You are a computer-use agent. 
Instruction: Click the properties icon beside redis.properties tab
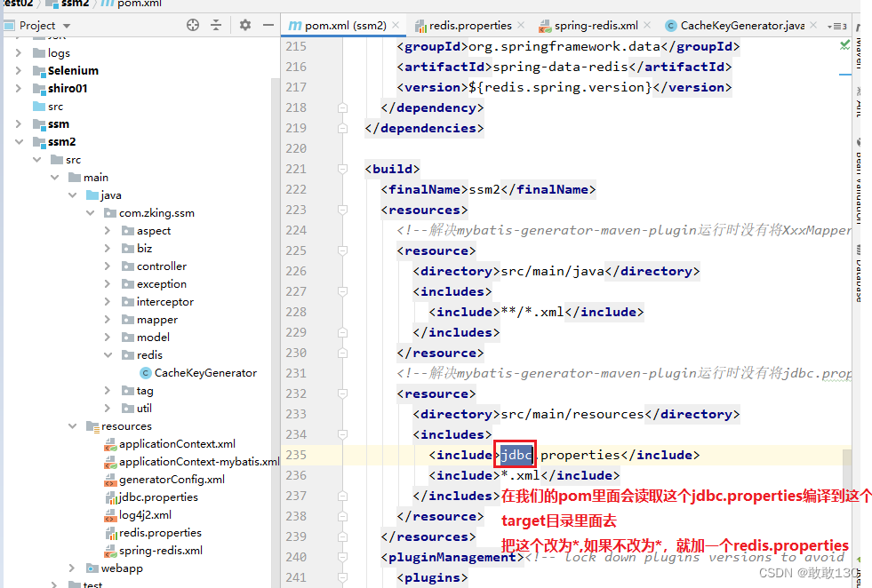click(420, 25)
